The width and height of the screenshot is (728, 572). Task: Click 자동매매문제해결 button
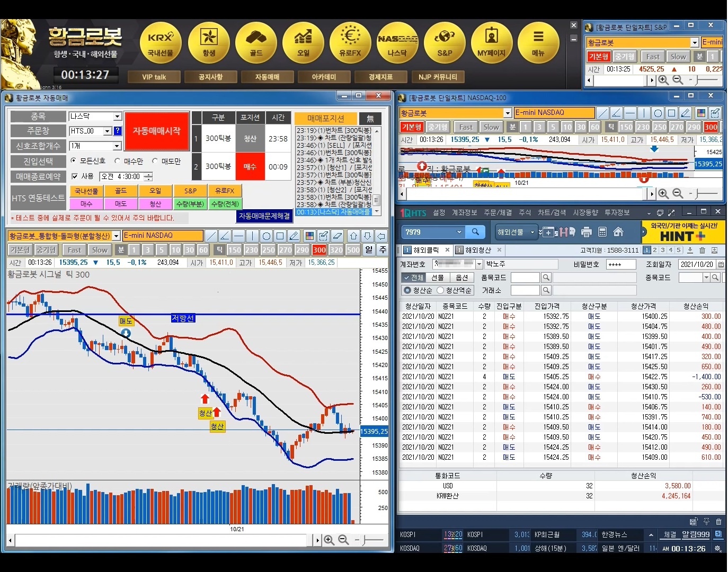264,216
